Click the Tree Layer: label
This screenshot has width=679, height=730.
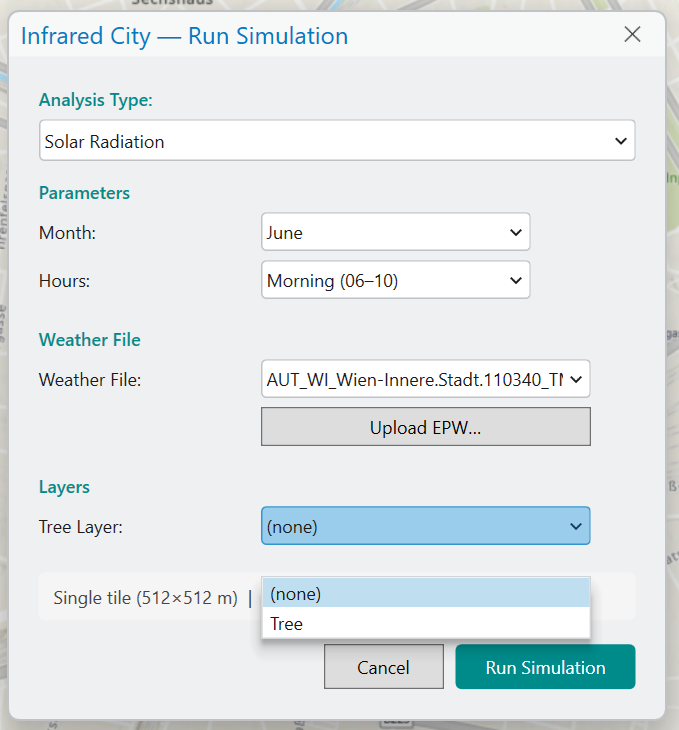click(81, 527)
